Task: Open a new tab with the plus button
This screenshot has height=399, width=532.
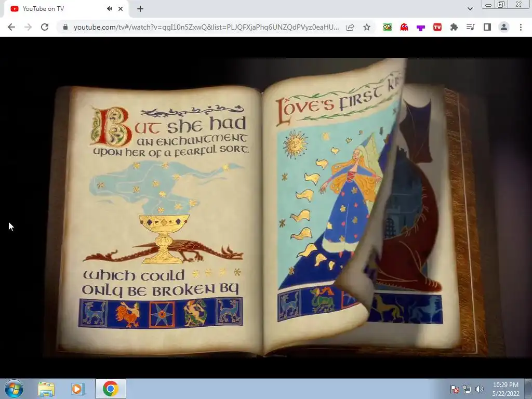Action: pyautogui.click(x=140, y=9)
